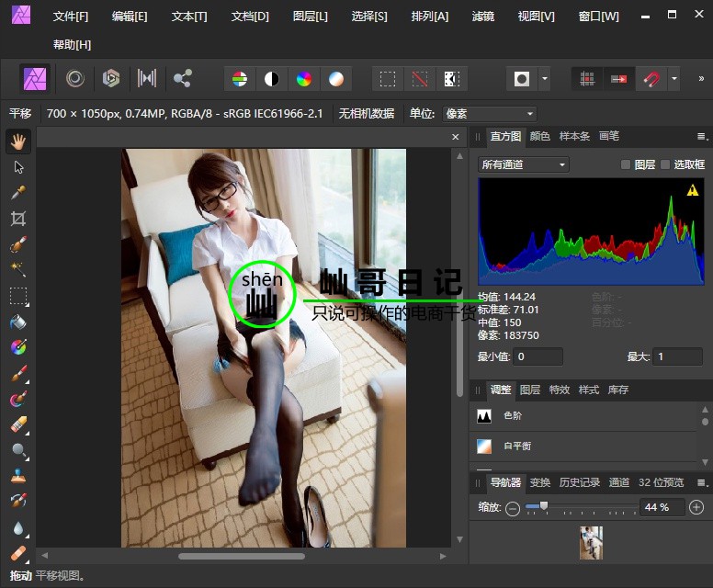
Task: Close the document tab
Action: [455, 137]
